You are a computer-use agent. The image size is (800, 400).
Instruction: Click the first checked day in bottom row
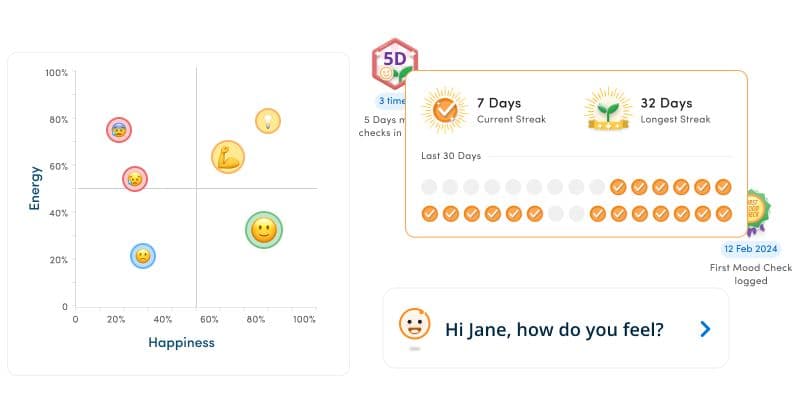click(430, 214)
